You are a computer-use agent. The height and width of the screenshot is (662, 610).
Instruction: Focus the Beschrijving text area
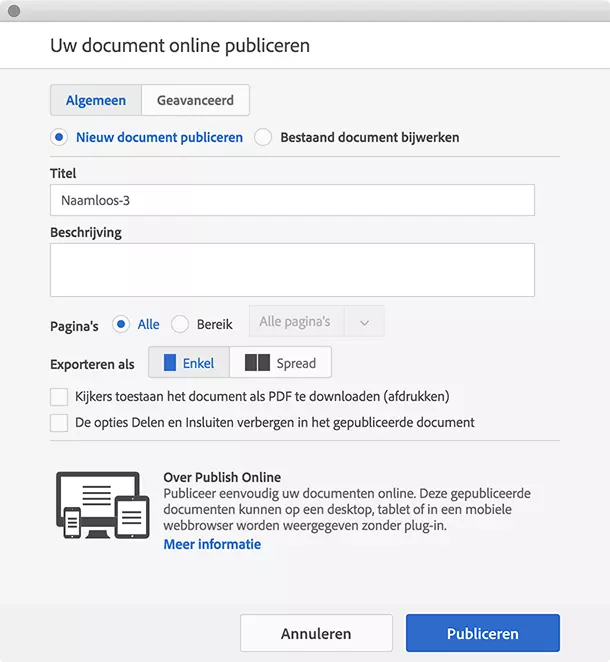coord(292,270)
